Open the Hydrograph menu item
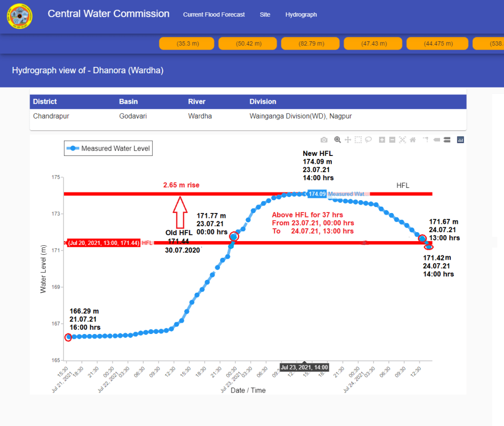Screen dimensions: 504x426 [301, 15]
